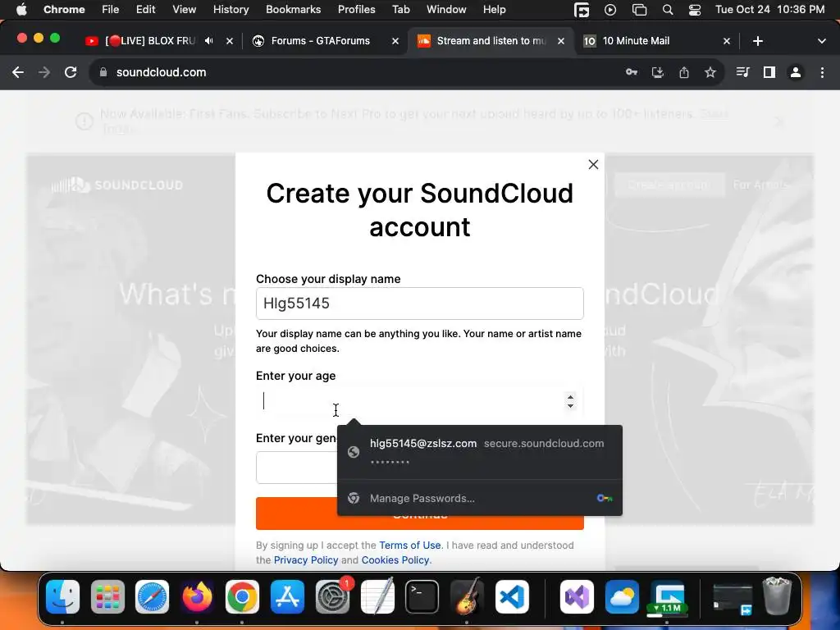Share this page using the share icon
Screen dimensions: 840x630
pyautogui.click(x=684, y=72)
